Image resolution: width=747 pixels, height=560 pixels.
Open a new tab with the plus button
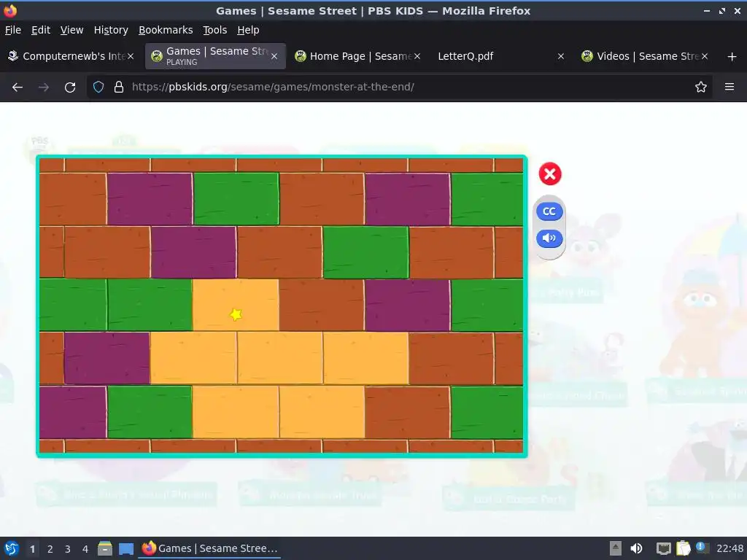tap(732, 57)
